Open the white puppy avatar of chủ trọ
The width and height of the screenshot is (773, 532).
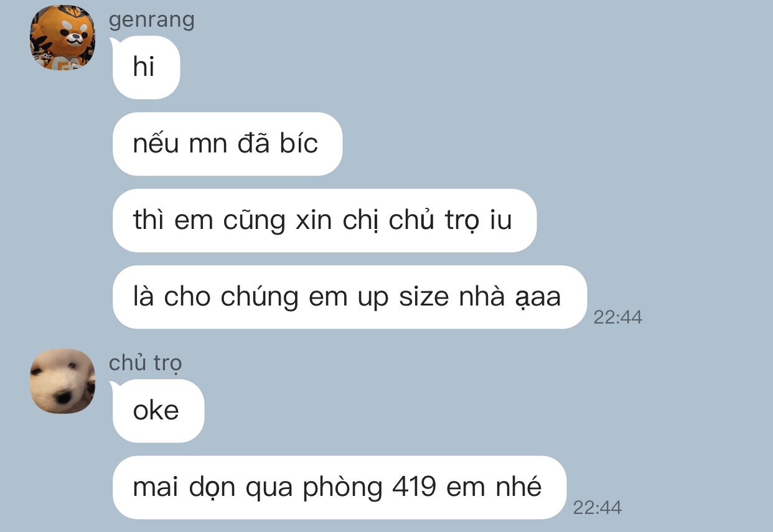[63, 381]
